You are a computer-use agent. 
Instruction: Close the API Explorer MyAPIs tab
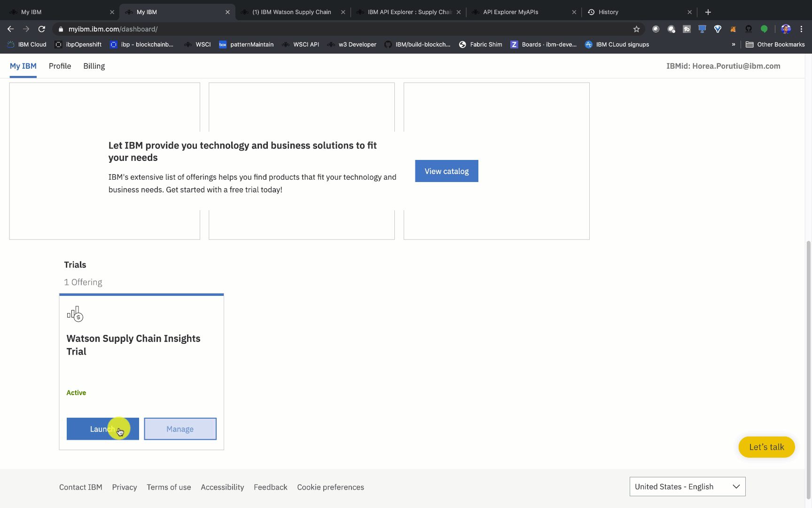[574, 12]
